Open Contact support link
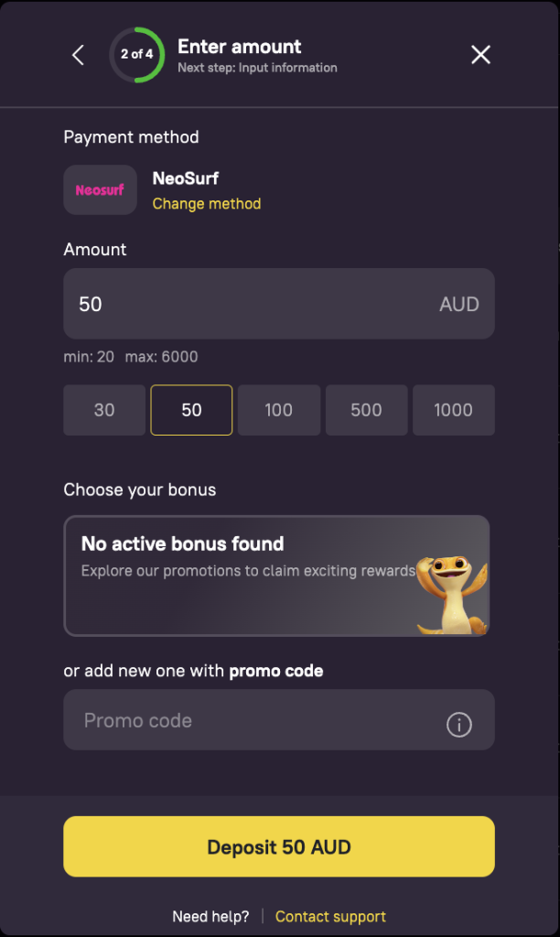Viewport: 560px width, 937px height. point(330,916)
